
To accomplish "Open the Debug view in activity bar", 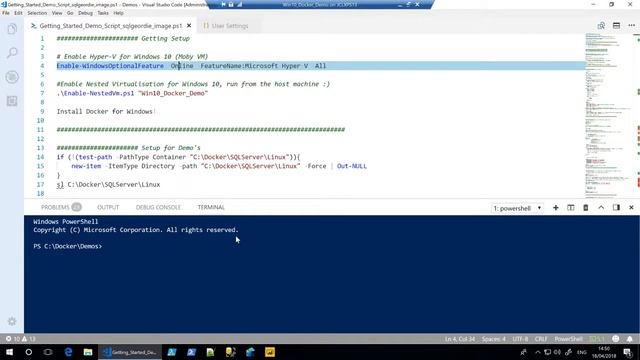I will tap(12, 77).
